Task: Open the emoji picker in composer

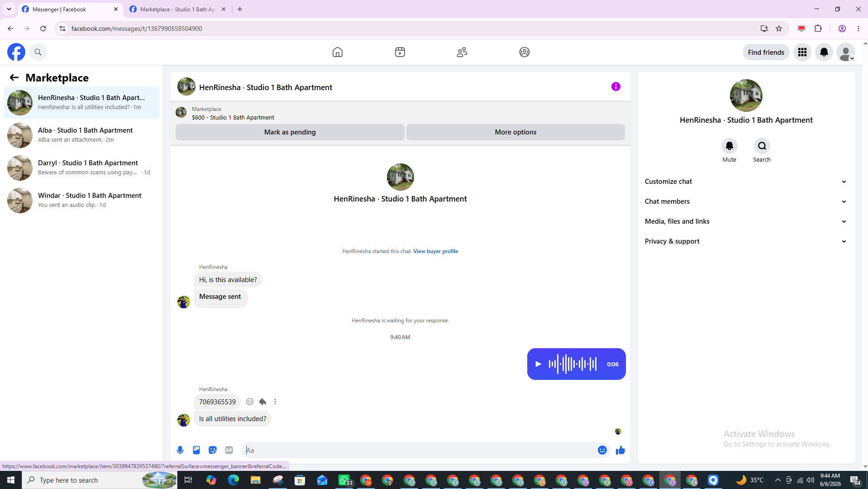Action: pos(602,450)
